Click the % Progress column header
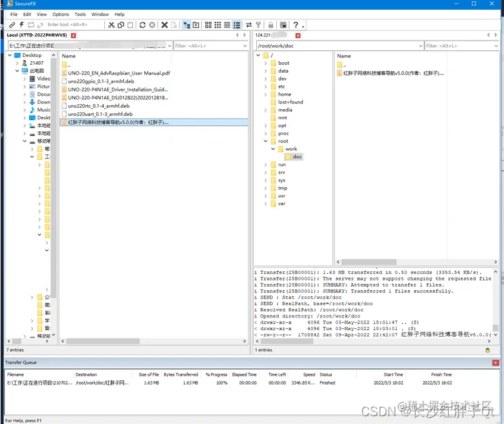This screenshot has width=504, height=424. (216, 374)
